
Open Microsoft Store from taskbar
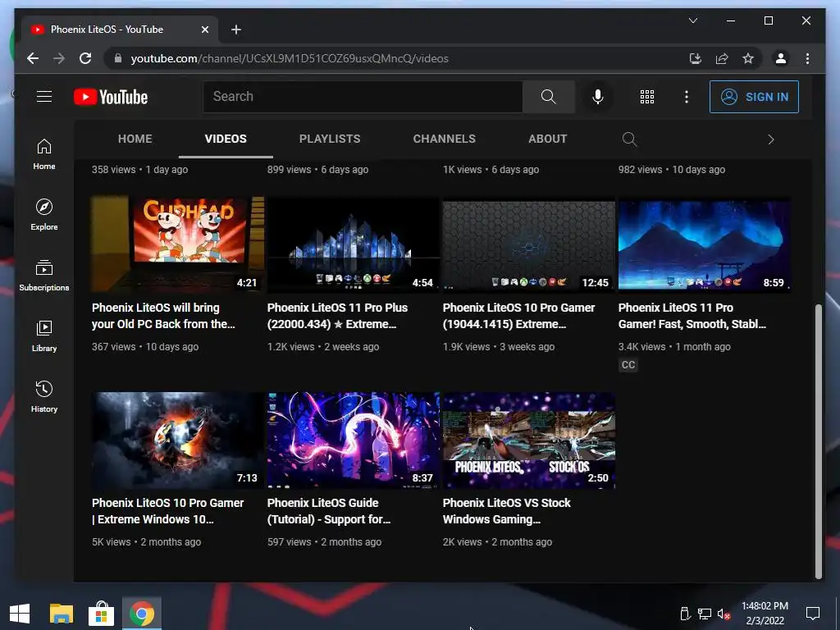point(101,614)
